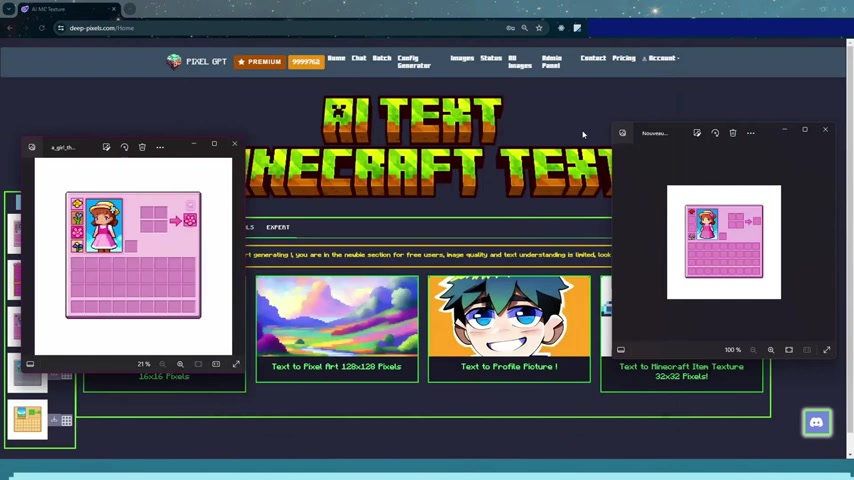The image size is (854, 480).
Task: Click the Premium badge button
Action: 260,62
